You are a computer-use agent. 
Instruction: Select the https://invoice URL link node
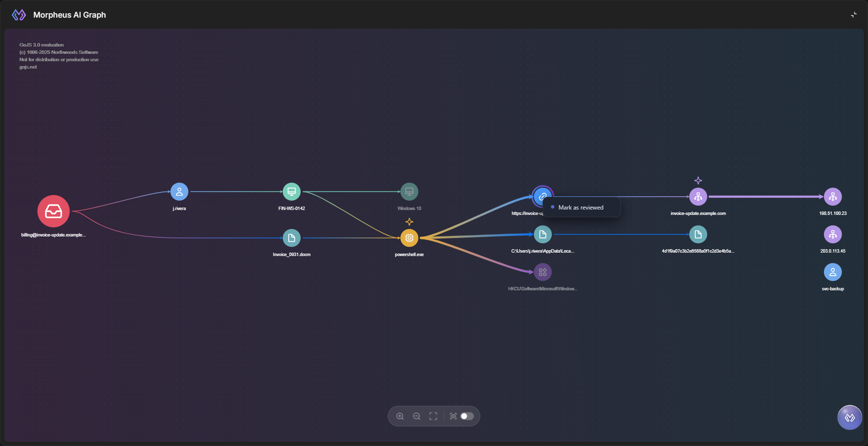pos(542,196)
